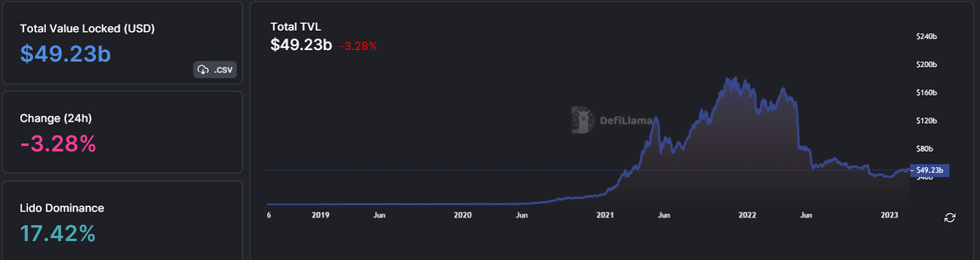Click the red -3.28% next to chart total
The image size is (980, 260).
tap(358, 46)
